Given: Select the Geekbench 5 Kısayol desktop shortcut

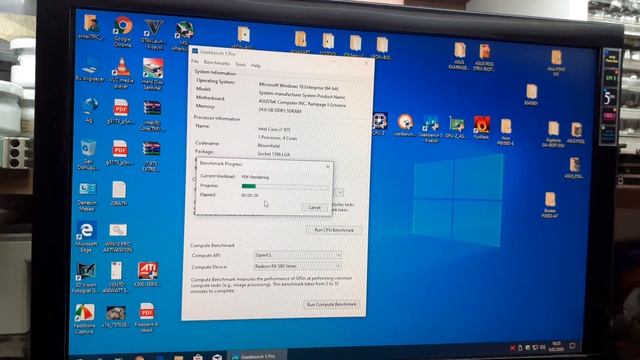Looking at the screenshot, I should click(431, 129).
